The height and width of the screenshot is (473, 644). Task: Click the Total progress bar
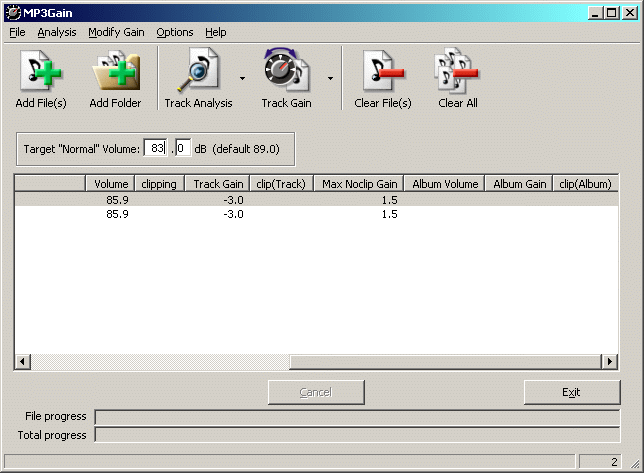pos(357,435)
